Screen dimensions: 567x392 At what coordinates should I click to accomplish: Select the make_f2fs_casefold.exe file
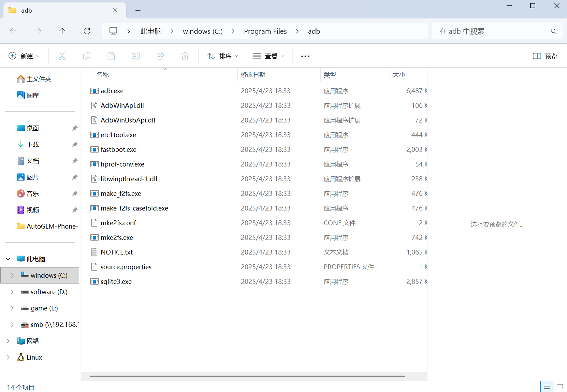(x=134, y=208)
